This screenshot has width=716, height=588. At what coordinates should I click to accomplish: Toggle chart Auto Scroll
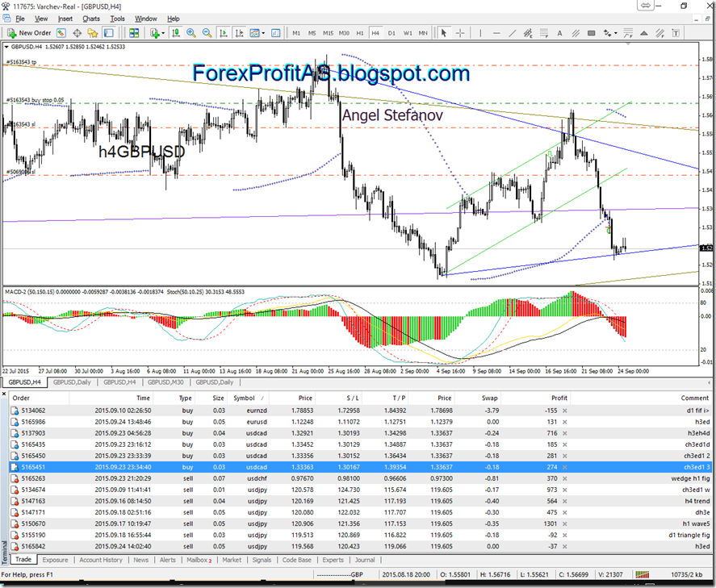click(x=224, y=33)
